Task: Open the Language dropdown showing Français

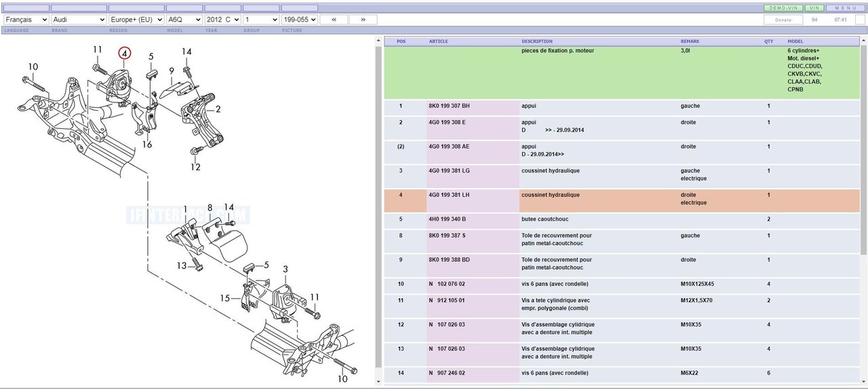Action: click(x=26, y=20)
